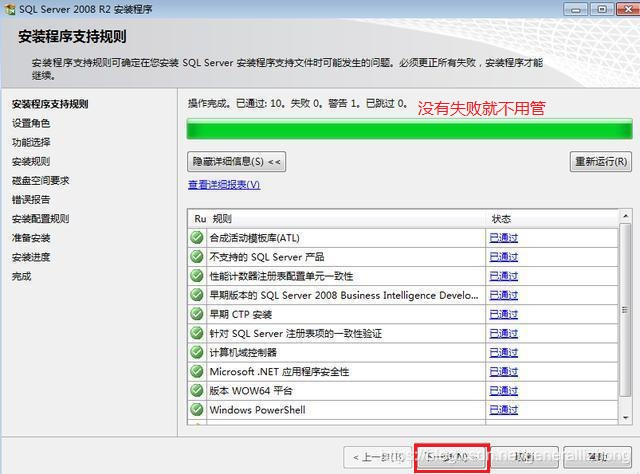The image size is (640, 474).
Task: Open 已通过 status link for 合成活动模板库(ATL)
Action: click(504, 238)
